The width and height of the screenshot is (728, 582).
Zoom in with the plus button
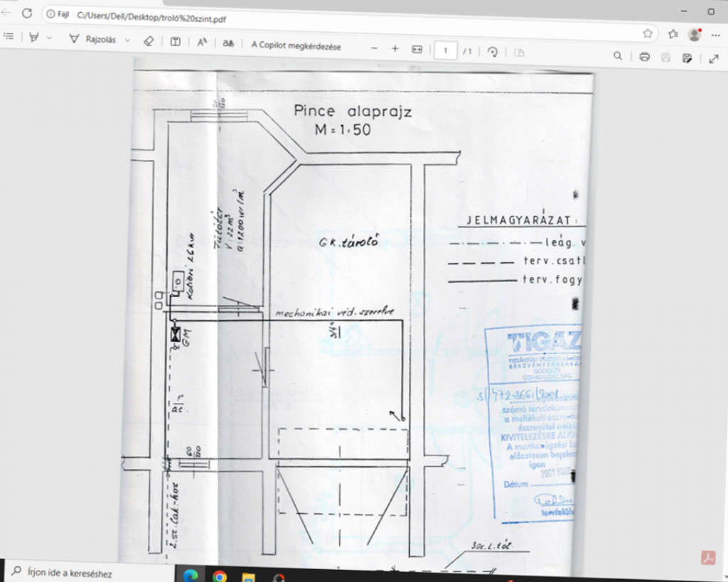point(395,48)
